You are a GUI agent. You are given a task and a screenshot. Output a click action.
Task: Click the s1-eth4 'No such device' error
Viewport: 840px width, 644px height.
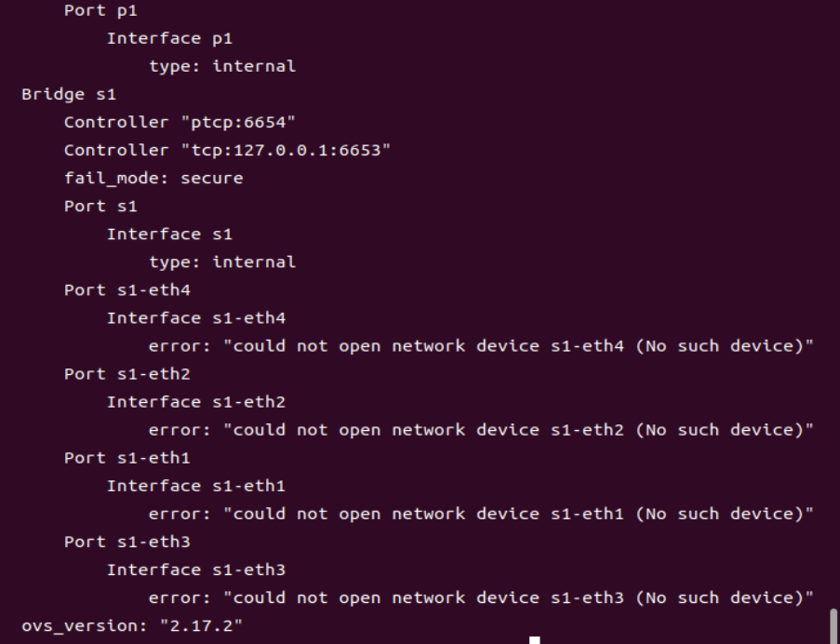[x=482, y=346]
